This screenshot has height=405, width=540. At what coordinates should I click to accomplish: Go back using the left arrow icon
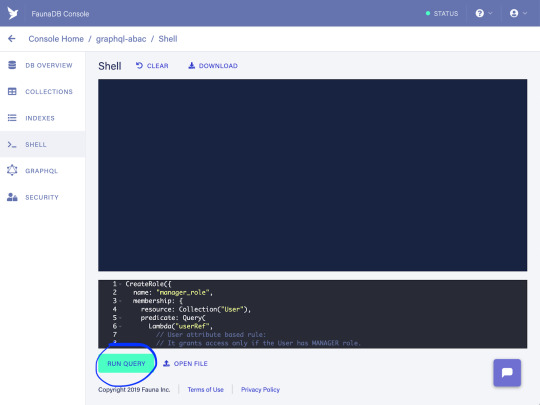[12, 39]
